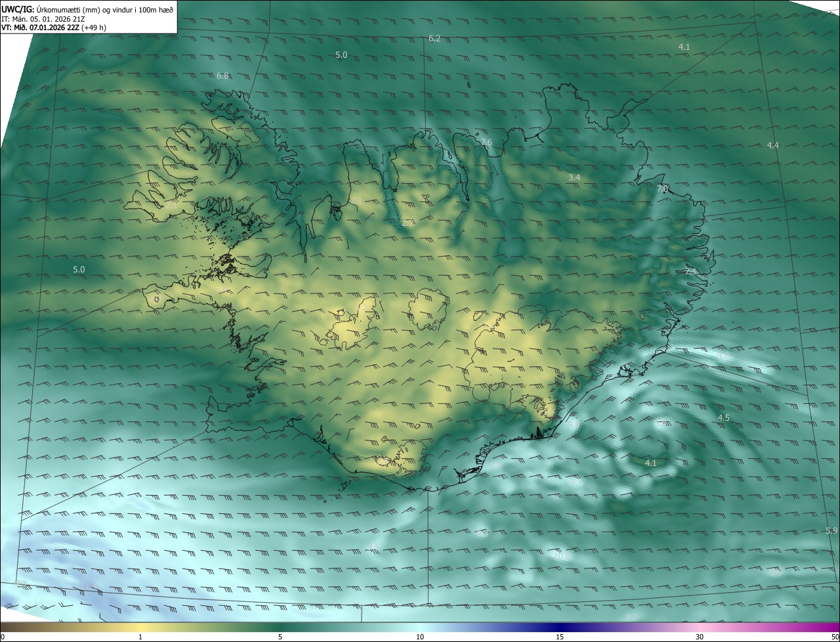Click the 5 tick label on the color scale
The height and width of the screenshot is (642, 840).
(x=280, y=637)
